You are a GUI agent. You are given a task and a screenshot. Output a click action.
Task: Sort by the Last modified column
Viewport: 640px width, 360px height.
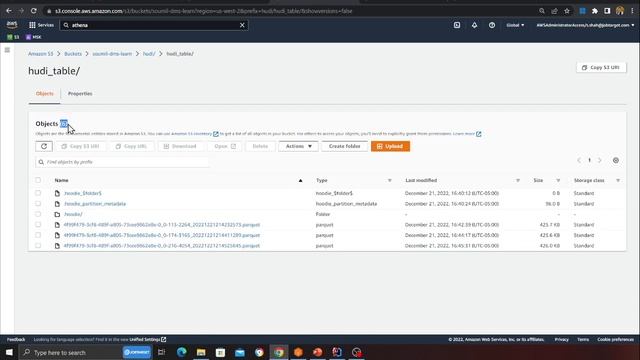pyautogui.click(x=518, y=180)
